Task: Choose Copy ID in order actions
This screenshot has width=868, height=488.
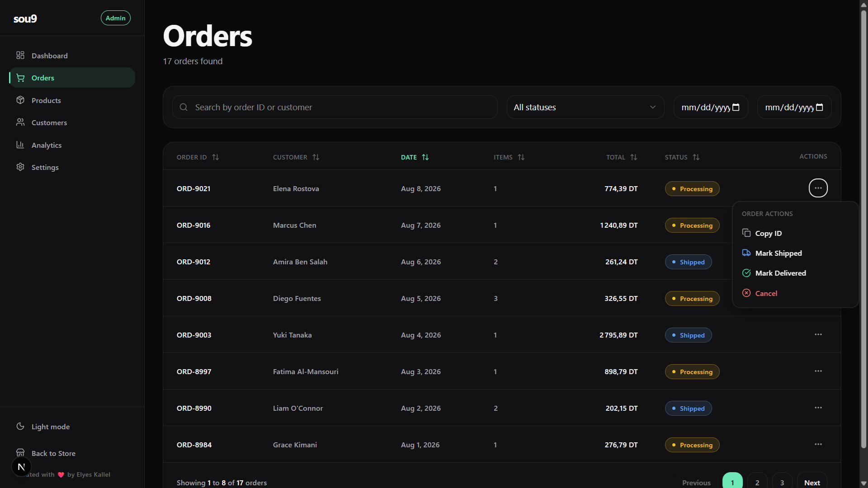Action: pyautogui.click(x=796, y=233)
